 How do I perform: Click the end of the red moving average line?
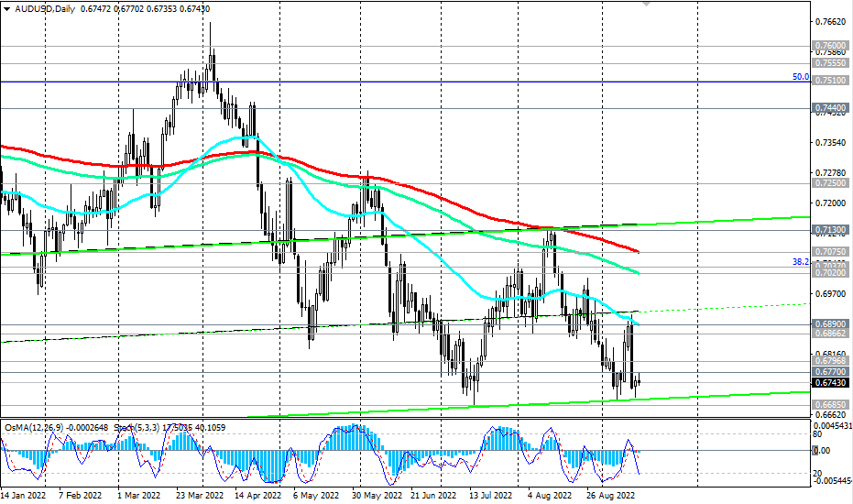click(x=638, y=251)
